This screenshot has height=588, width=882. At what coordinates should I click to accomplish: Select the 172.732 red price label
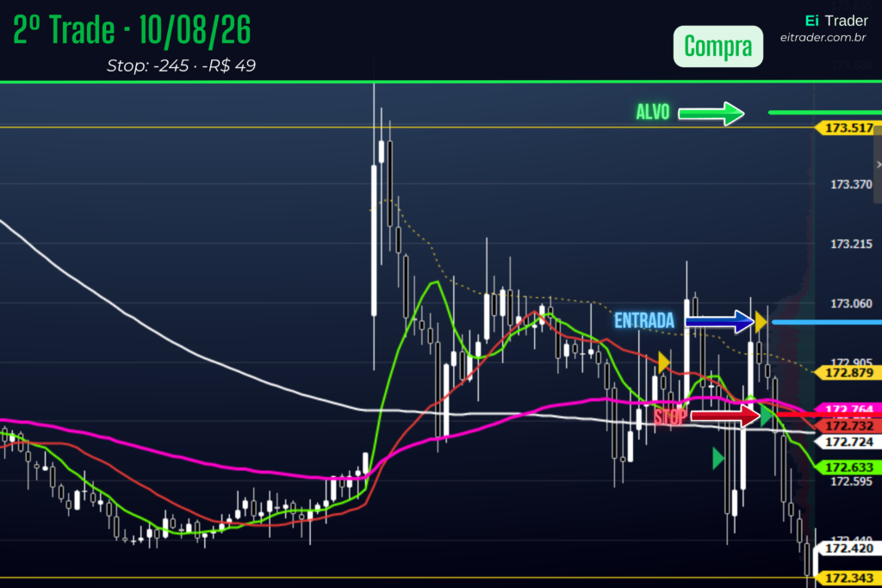click(848, 425)
